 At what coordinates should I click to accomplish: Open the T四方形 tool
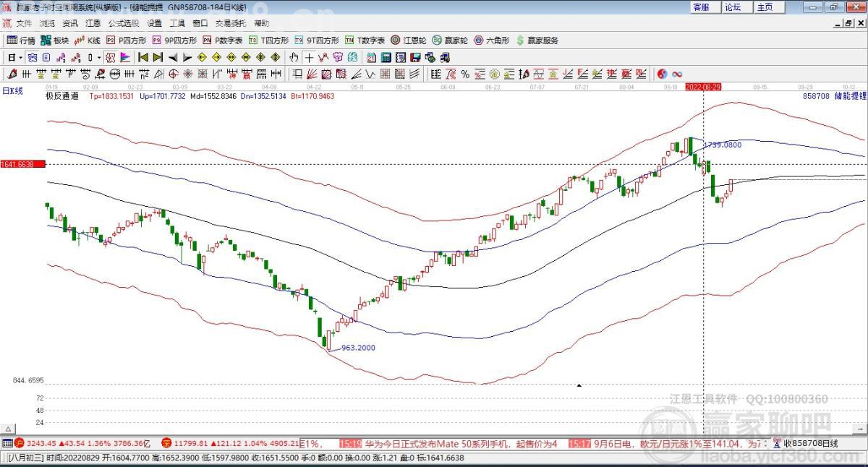269,40
